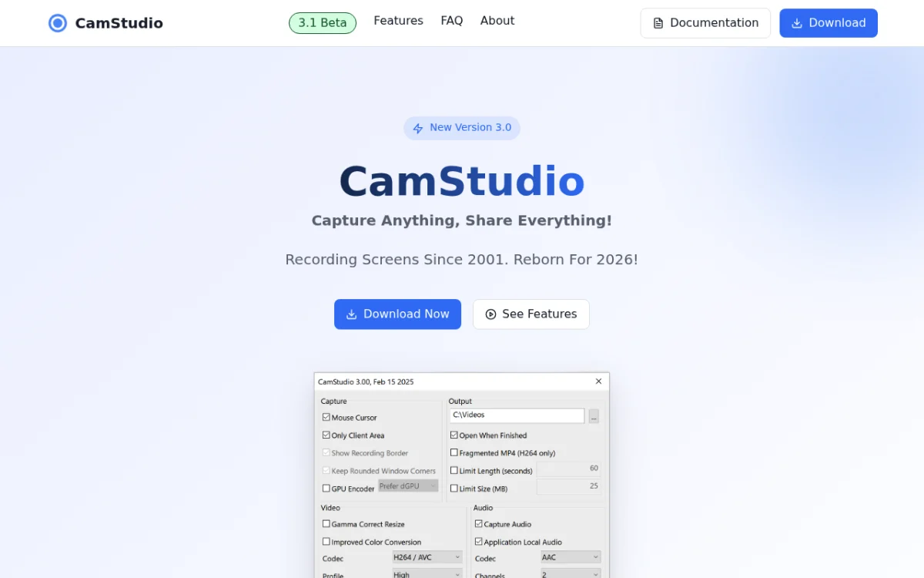Click the C:\Videos output path field
Image resolution: width=924 pixels, height=578 pixels.
click(517, 415)
